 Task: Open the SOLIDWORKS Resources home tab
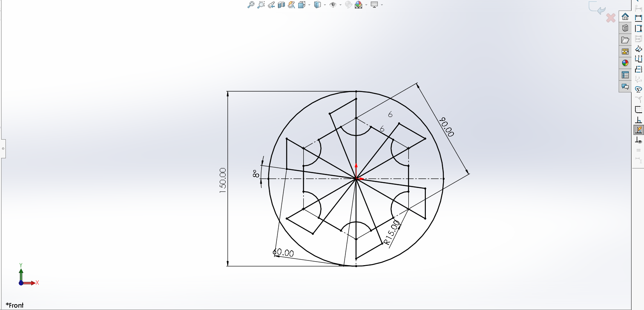(625, 17)
